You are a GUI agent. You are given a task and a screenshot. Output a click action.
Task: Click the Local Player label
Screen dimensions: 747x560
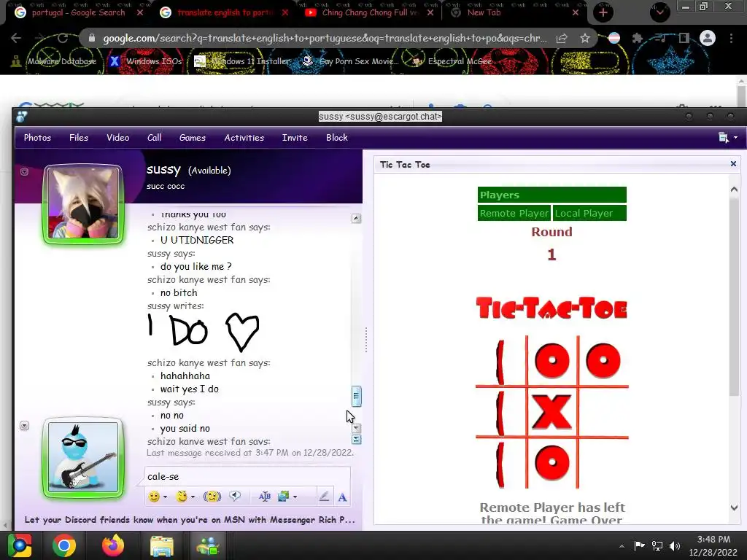(x=589, y=214)
